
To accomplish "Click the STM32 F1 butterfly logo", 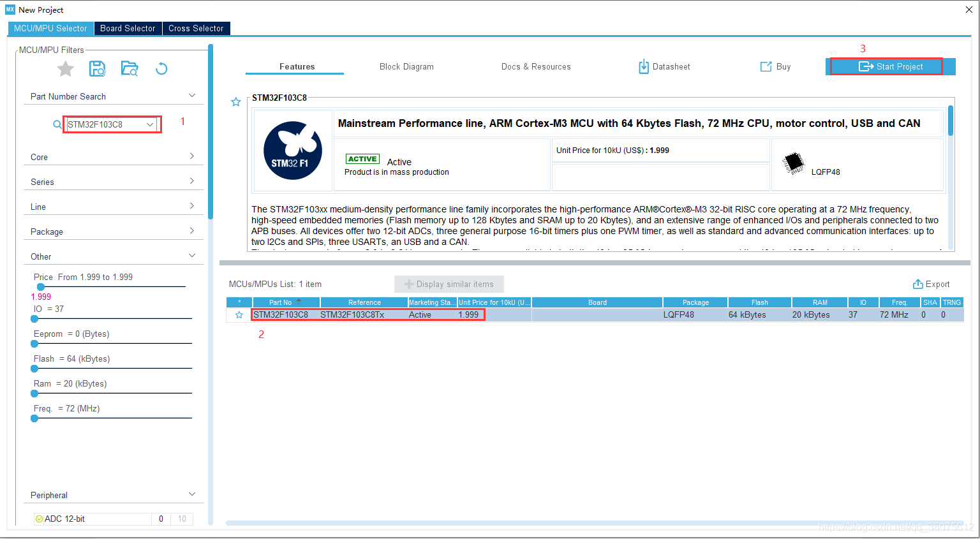I will 293,151.
